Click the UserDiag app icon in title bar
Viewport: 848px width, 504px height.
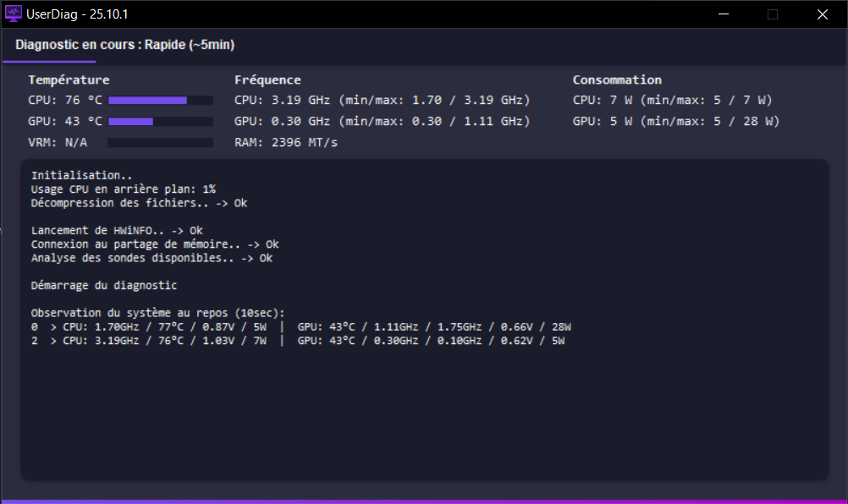[x=14, y=14]
